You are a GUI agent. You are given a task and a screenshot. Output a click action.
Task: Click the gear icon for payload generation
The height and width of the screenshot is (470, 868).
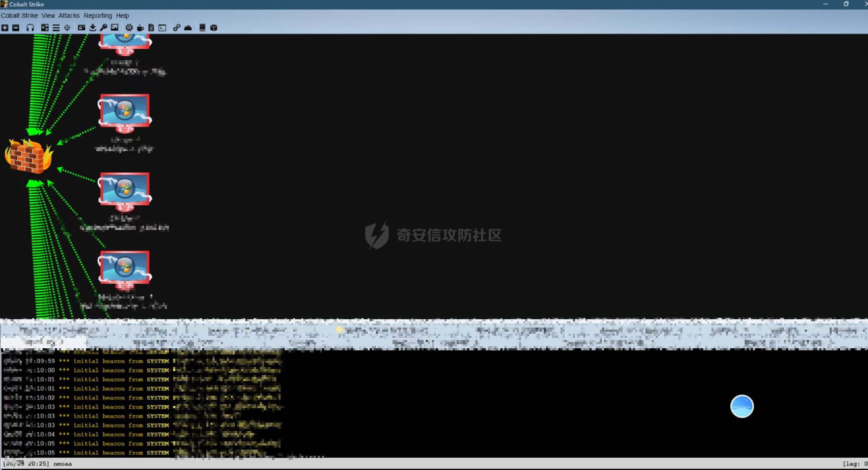129,28
